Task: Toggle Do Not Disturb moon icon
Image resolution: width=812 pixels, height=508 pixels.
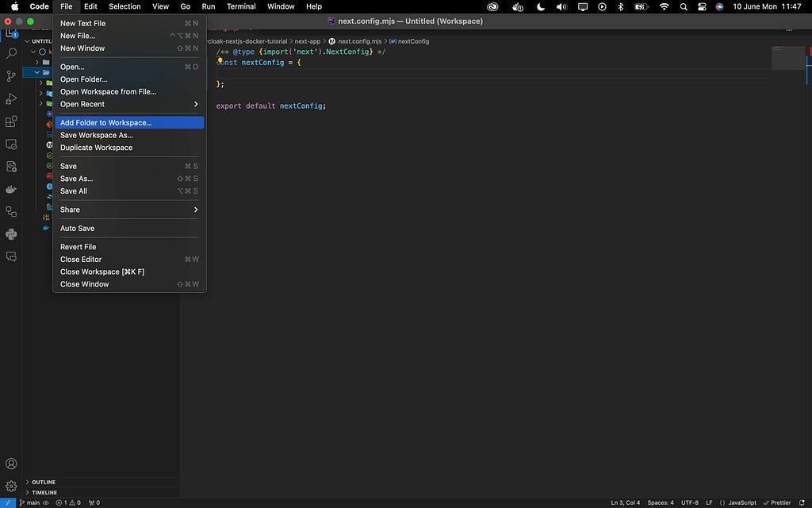Action: [x=541, y=6]
